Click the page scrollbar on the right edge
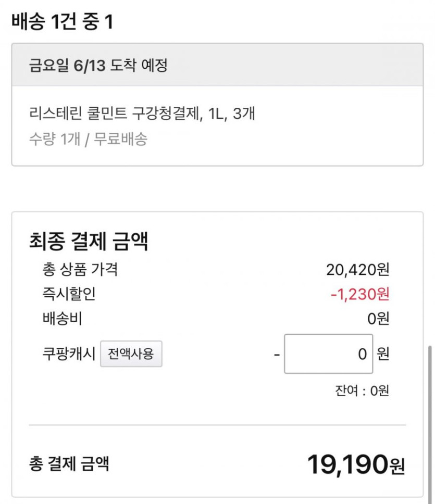 click(429, 417)
